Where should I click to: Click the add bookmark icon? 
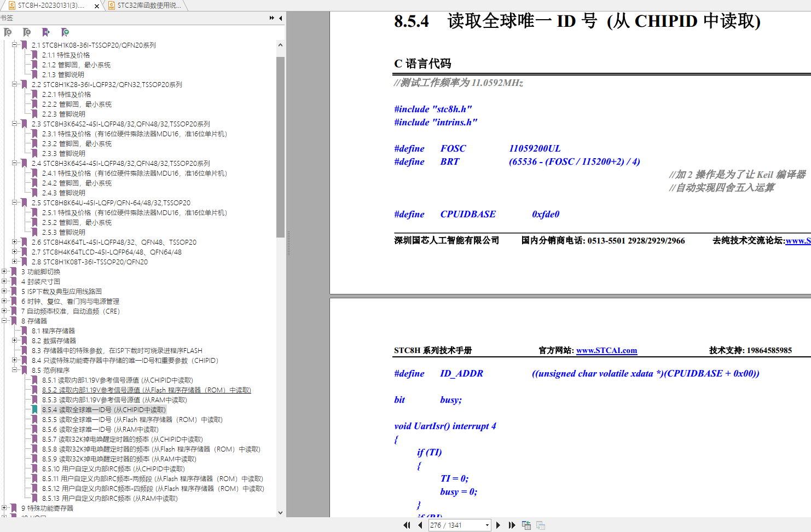coord(27,32)
